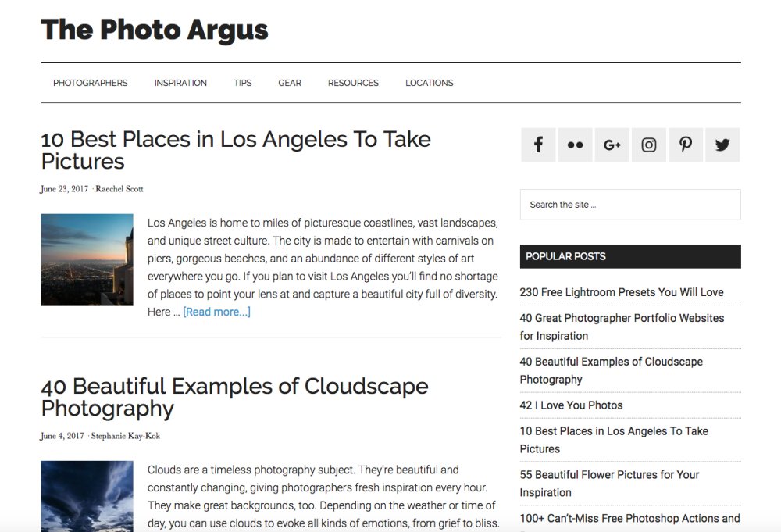Open the Instagram social icon

(648, 145)
